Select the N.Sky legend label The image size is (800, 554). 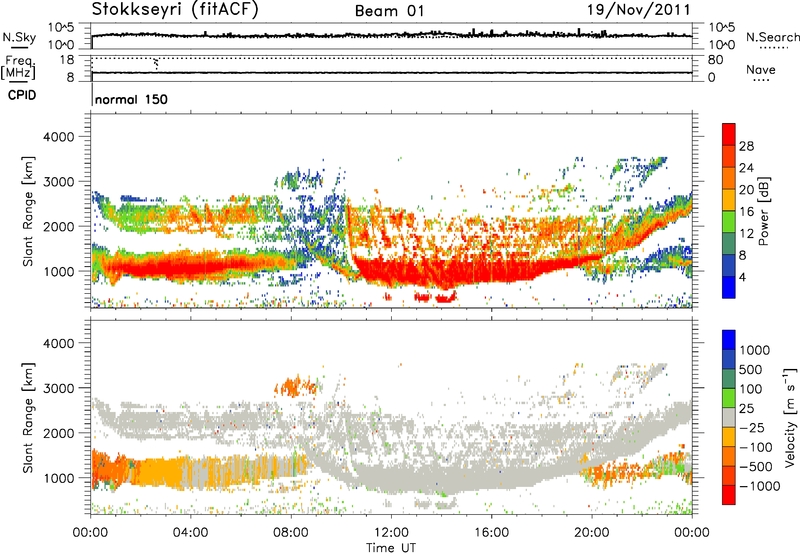(x=19, y=38)
